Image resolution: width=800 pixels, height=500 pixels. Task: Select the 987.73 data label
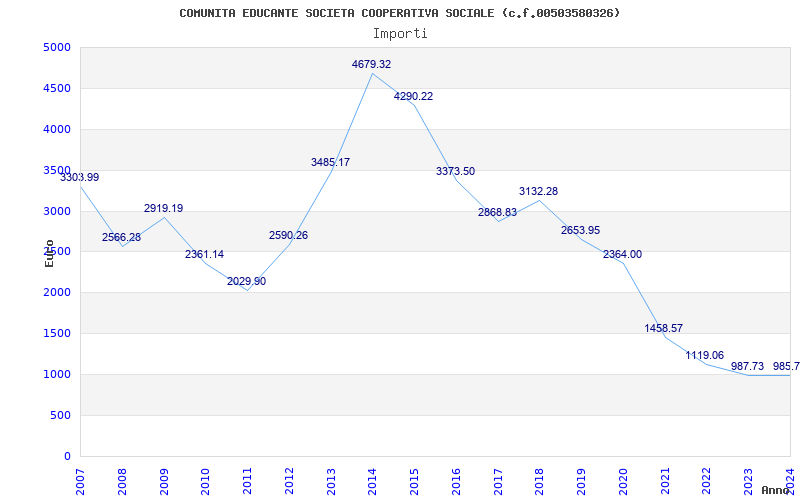[747, 366]
